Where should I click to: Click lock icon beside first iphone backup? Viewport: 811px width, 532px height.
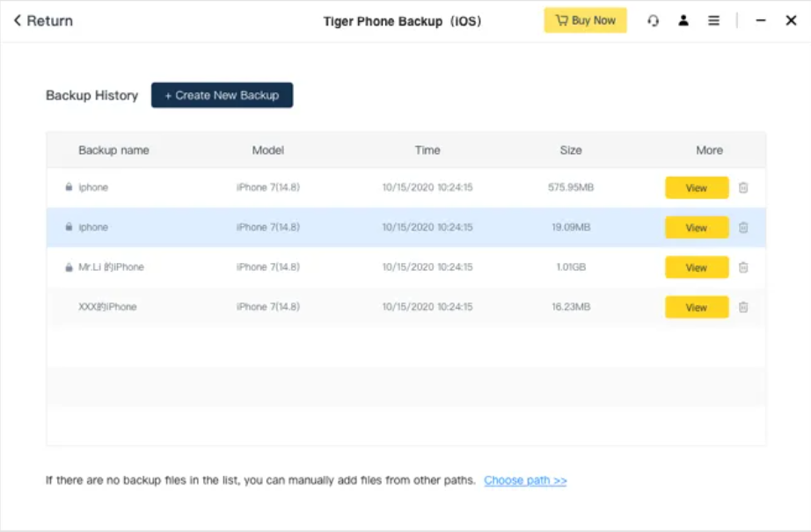pos(69,187)
